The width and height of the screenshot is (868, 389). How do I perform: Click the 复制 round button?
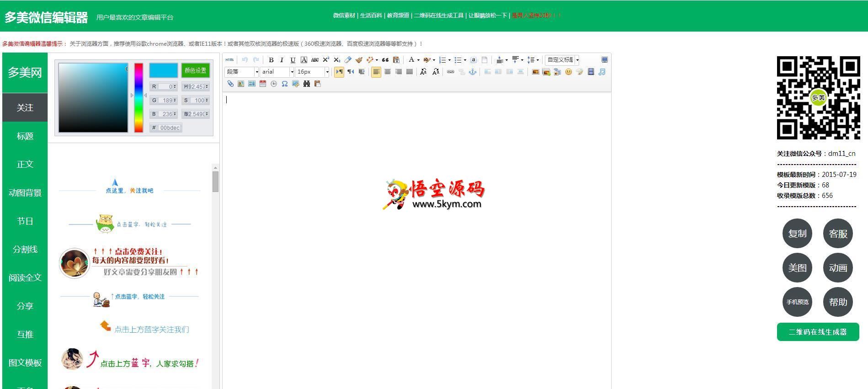pyautogui.click(x=798, y=234)
